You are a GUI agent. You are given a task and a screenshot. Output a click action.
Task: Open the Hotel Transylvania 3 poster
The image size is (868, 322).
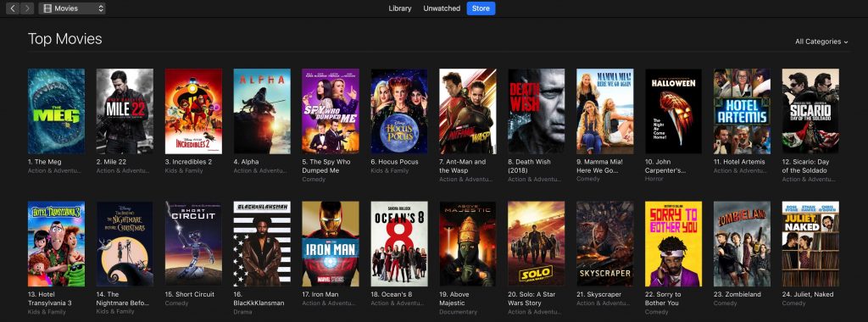57,244
